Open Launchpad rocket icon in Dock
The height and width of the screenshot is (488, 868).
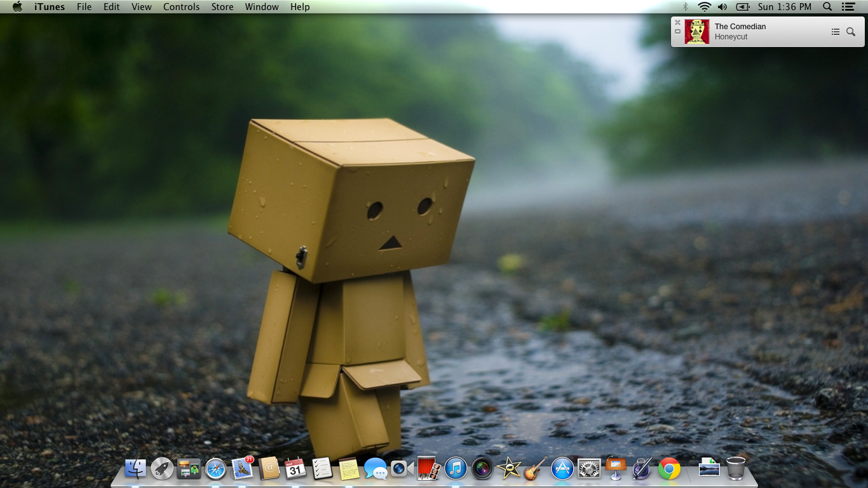pyautogui.click(x=162, y=469)
